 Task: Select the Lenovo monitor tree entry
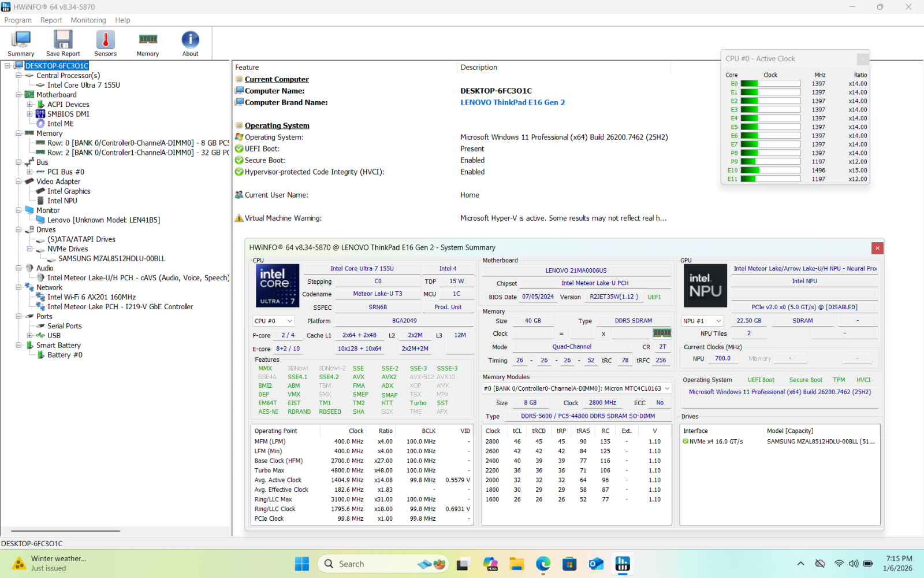coord(104,220)
